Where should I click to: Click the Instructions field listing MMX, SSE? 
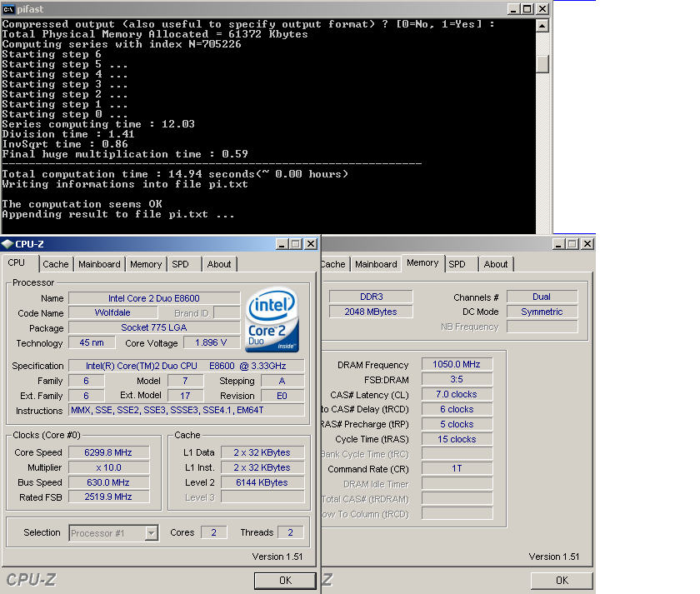[x=186, y=410]
